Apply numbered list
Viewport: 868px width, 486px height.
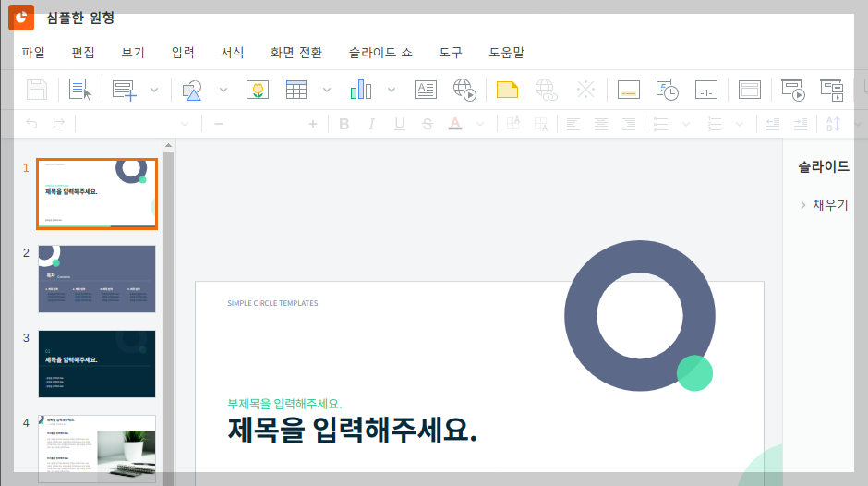(714, 124)
